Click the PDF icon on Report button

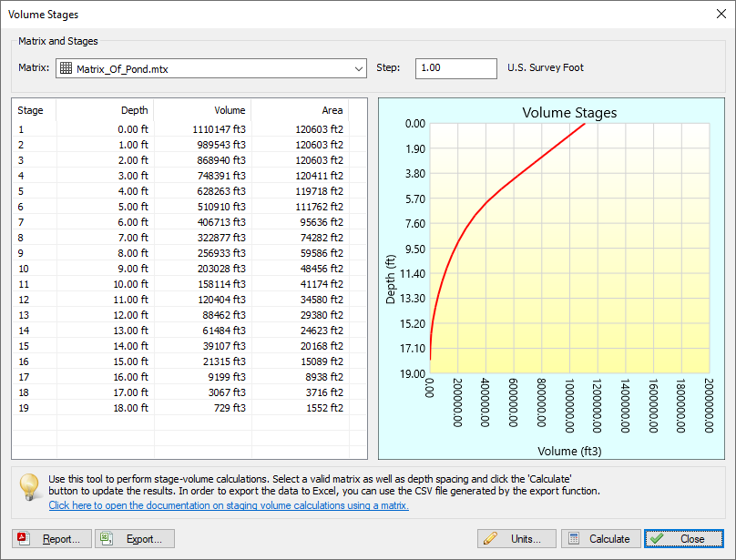coord(24,538)
